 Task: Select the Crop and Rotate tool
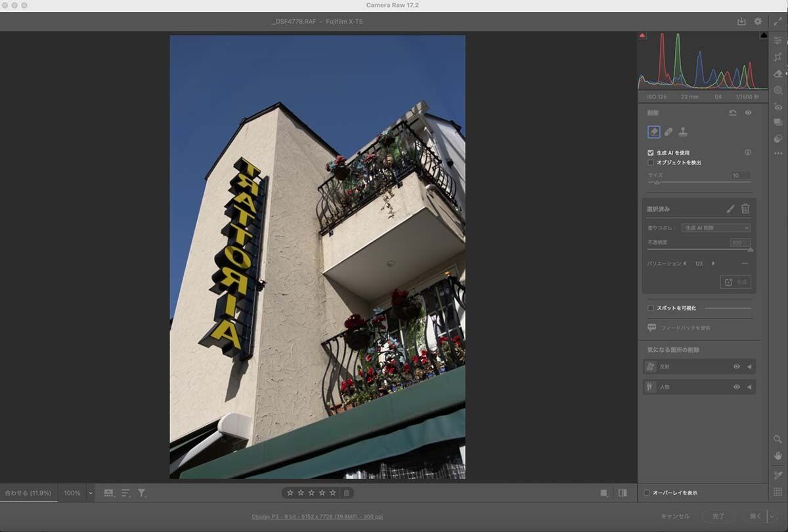[778, 57]
